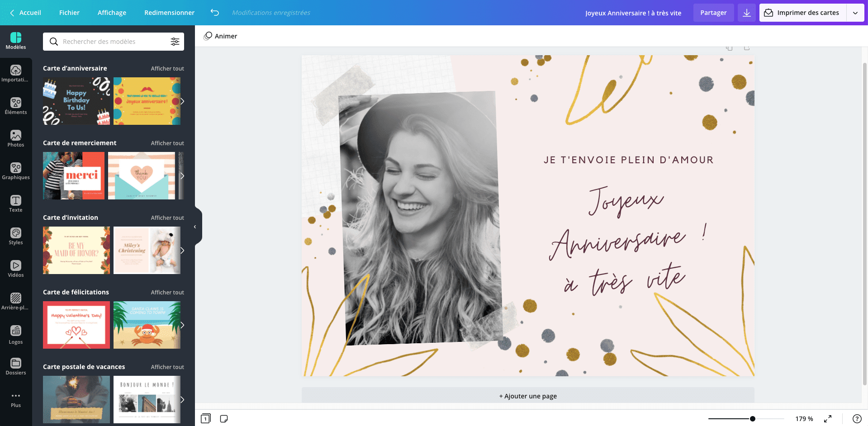The image size is (868, 426).
Task: Expand the Imprimer des cartes dropdown
Action: tap(856, 13)
